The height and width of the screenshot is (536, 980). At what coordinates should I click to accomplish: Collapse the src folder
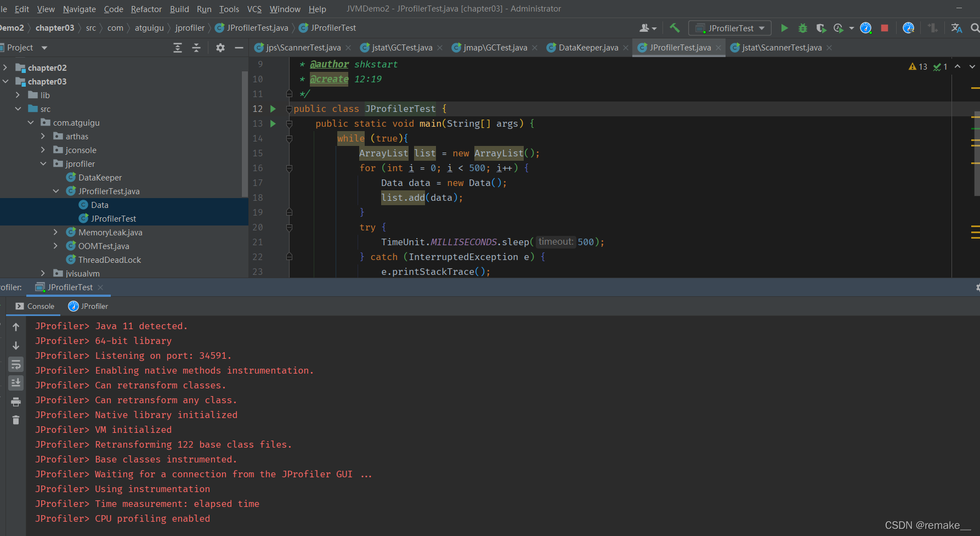(18, 109)
